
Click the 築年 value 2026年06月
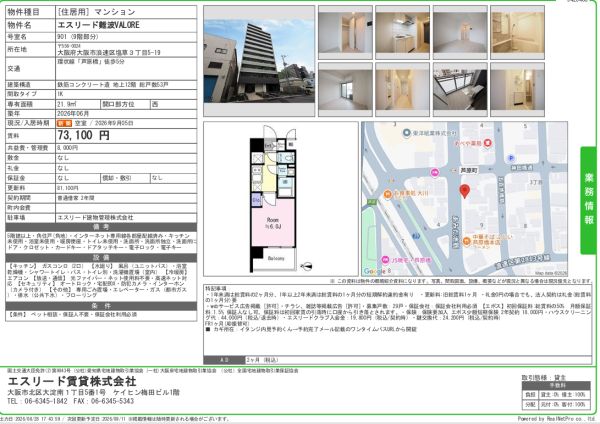[x=73, y=114]
